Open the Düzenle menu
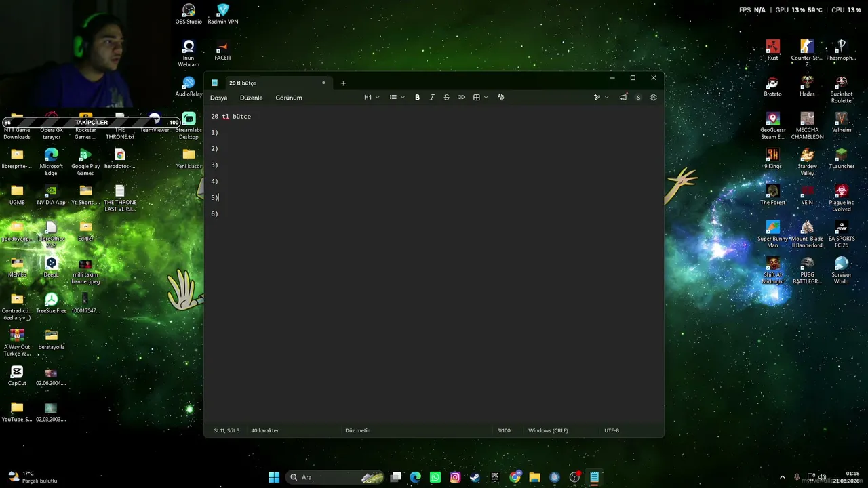The width and height of the screenshot is (868, 488). coord(251,98)
